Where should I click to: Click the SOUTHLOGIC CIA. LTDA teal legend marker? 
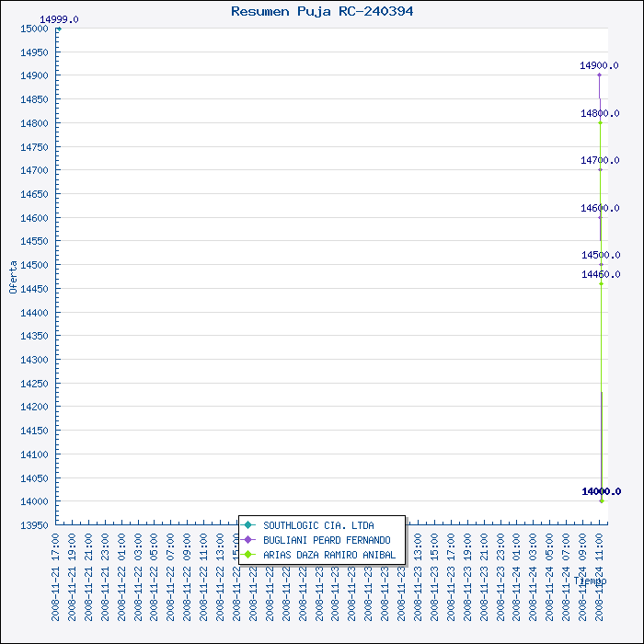click(x=248, y=525)
